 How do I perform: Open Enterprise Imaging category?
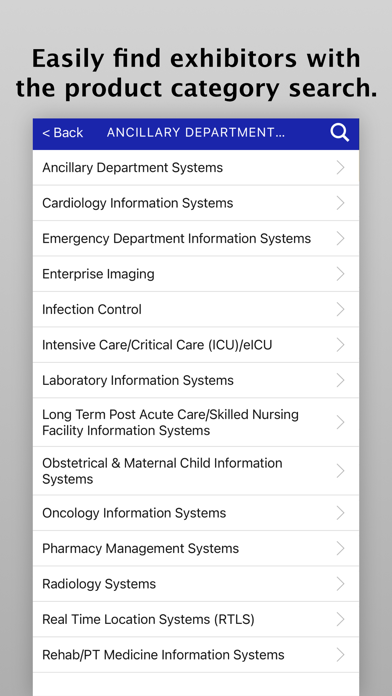196,274
